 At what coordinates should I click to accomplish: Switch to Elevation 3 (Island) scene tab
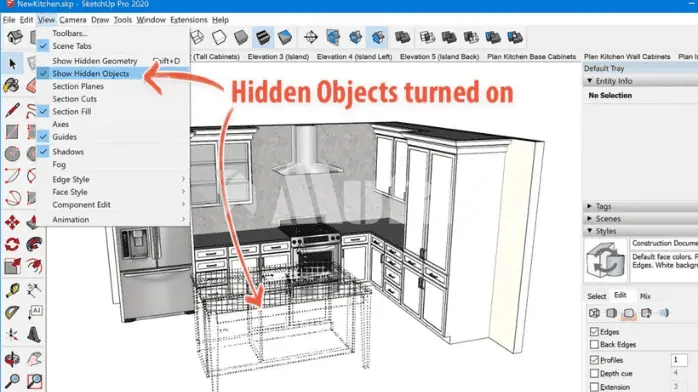[278, 57]
